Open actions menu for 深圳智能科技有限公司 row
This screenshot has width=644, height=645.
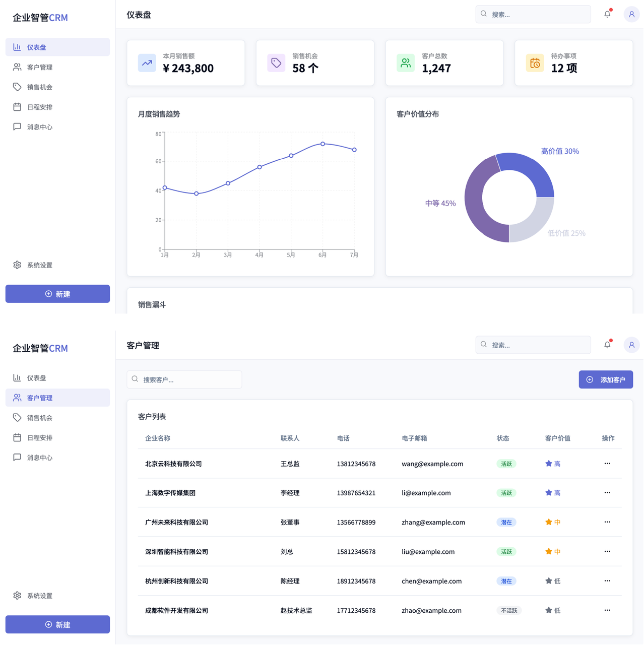point(607,551)
